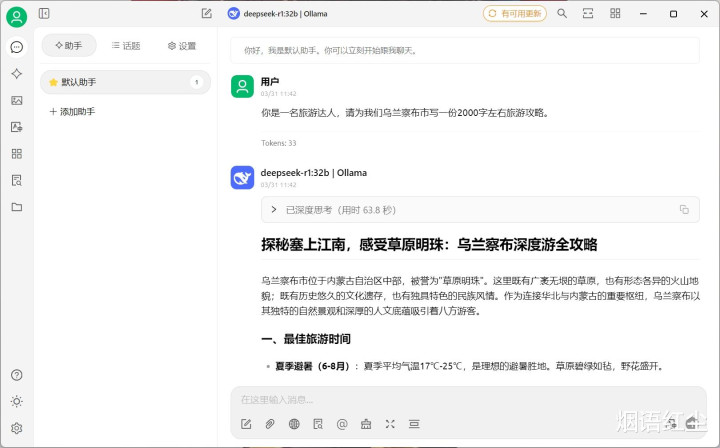
Task: Open the search magnifier in title bar
Action: click(x=562, y=13)
